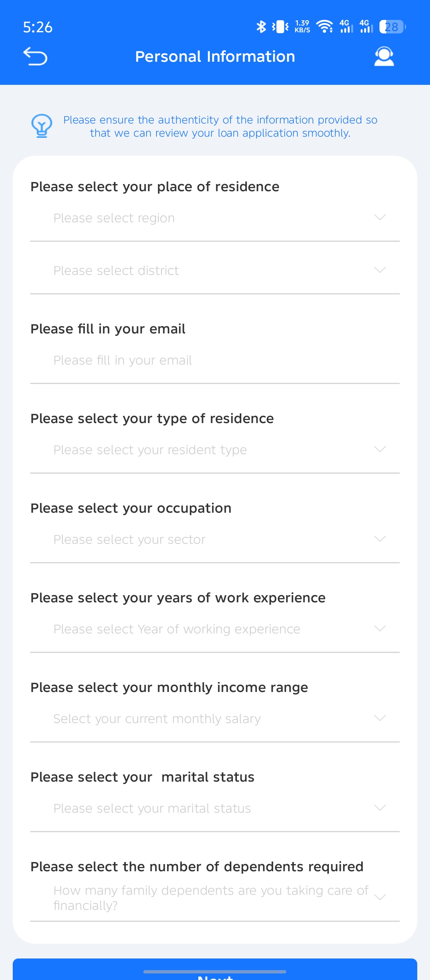Expand the resident type dropdown
The height and width of the screenshot is (980, 430).
[215, 450]
